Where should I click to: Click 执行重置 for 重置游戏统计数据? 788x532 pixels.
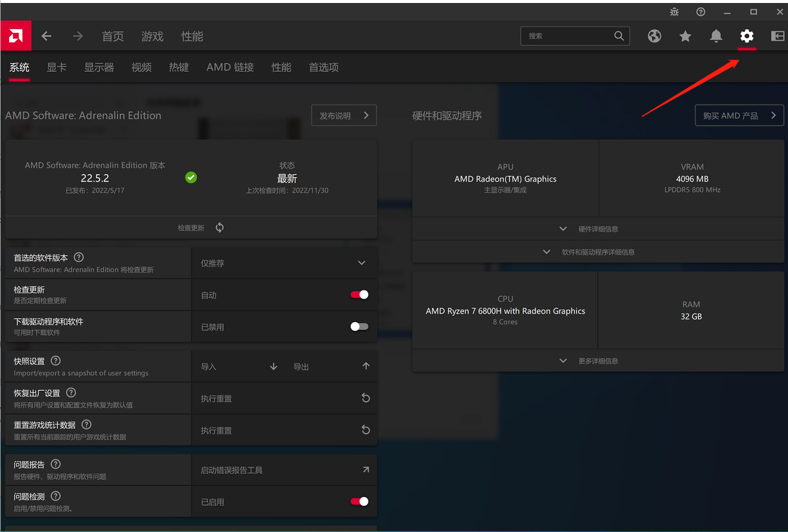(216, 431)
